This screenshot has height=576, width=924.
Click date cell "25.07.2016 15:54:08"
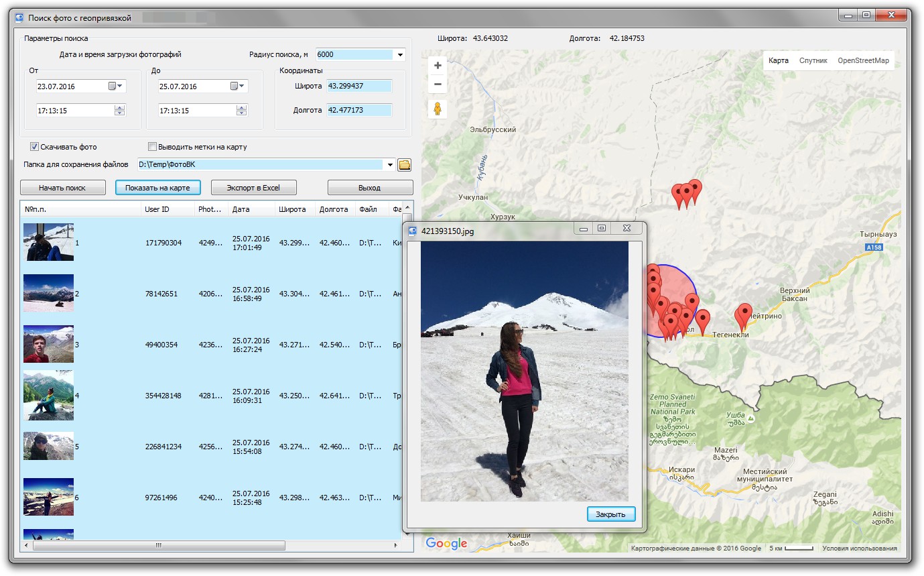pyautogui.click(x=251, y=447)
